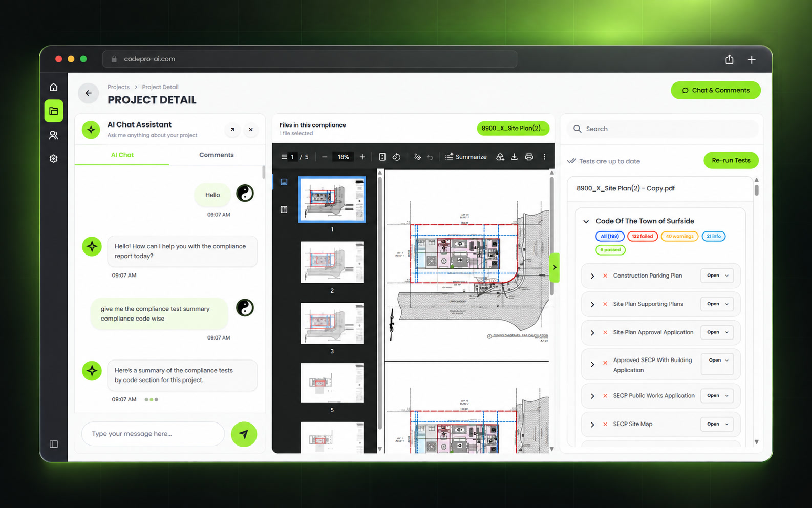Click the Re-run Tests button
Screen dimensions: 812x508
point(731,160)
